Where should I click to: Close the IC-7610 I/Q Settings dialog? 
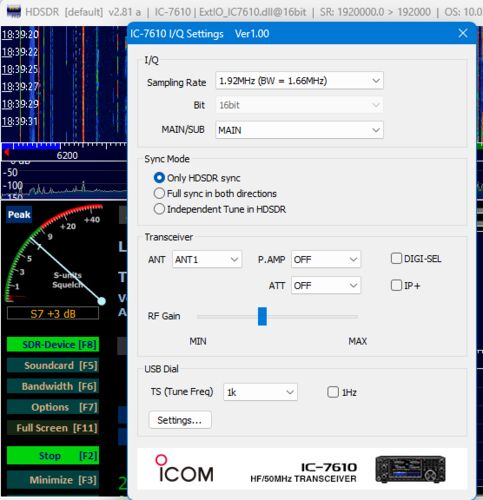click(x=463, y=33)
